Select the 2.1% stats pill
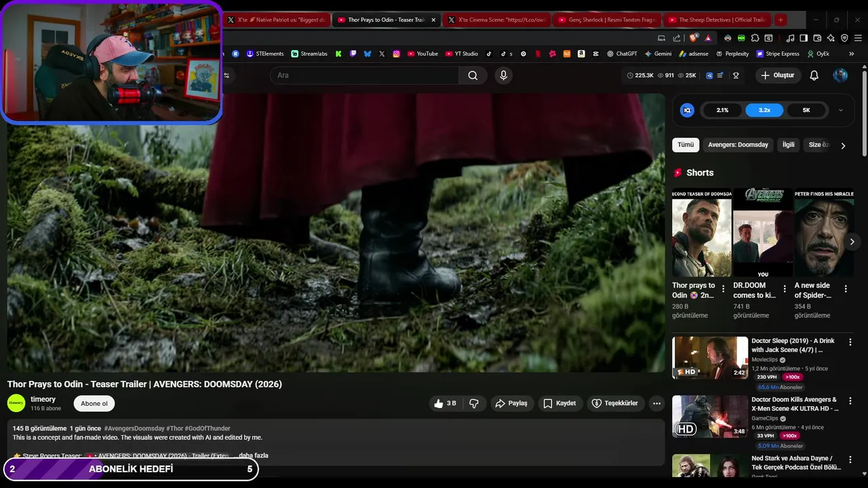This screenshot has width=868, height=488. pyautogui.click(x=722, y=110)
